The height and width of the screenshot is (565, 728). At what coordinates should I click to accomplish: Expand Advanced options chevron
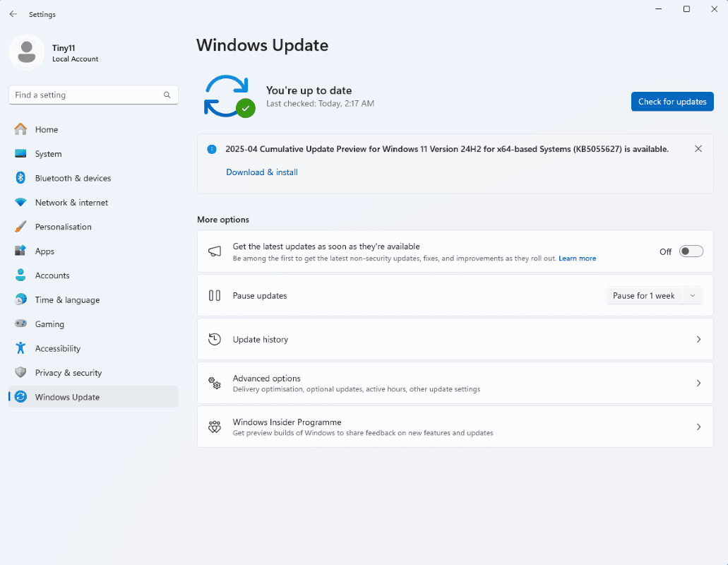click(698, 383)
